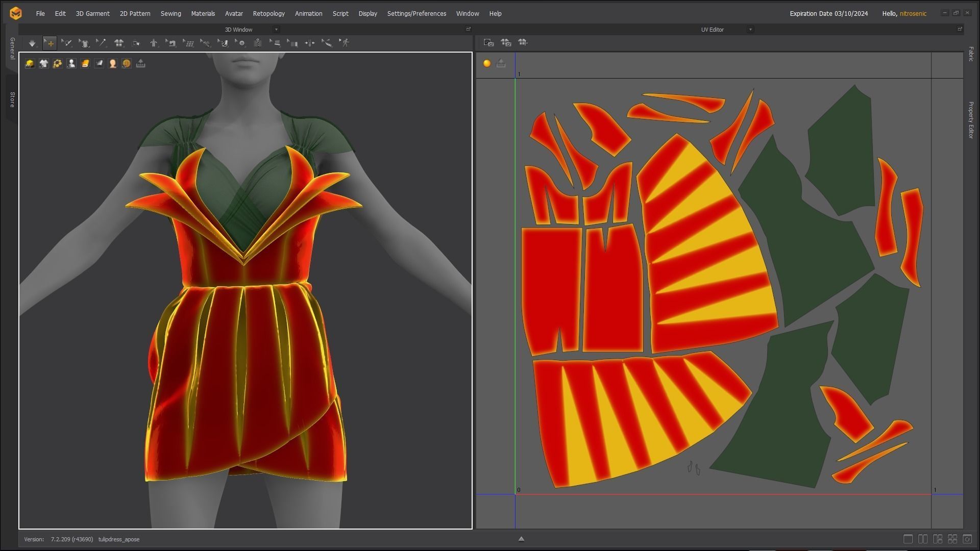
Task: Select the Button tool
Action: 240,43
